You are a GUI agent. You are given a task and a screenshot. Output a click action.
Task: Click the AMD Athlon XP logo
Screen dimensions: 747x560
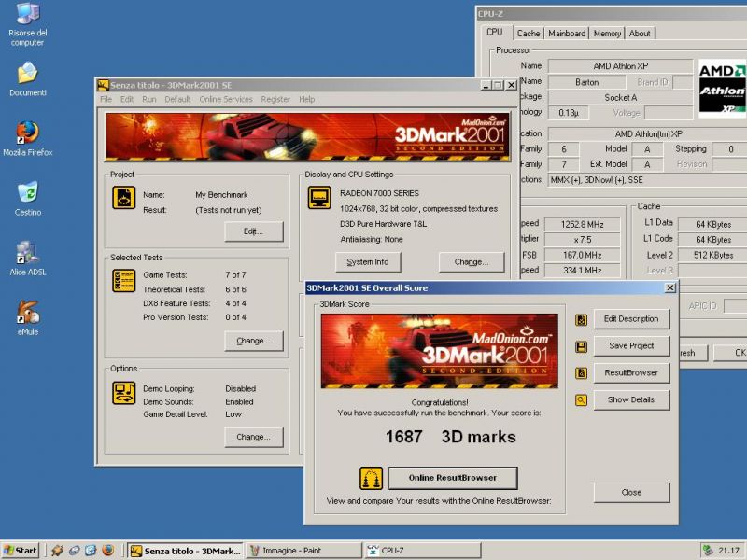(x=722, y=89)
